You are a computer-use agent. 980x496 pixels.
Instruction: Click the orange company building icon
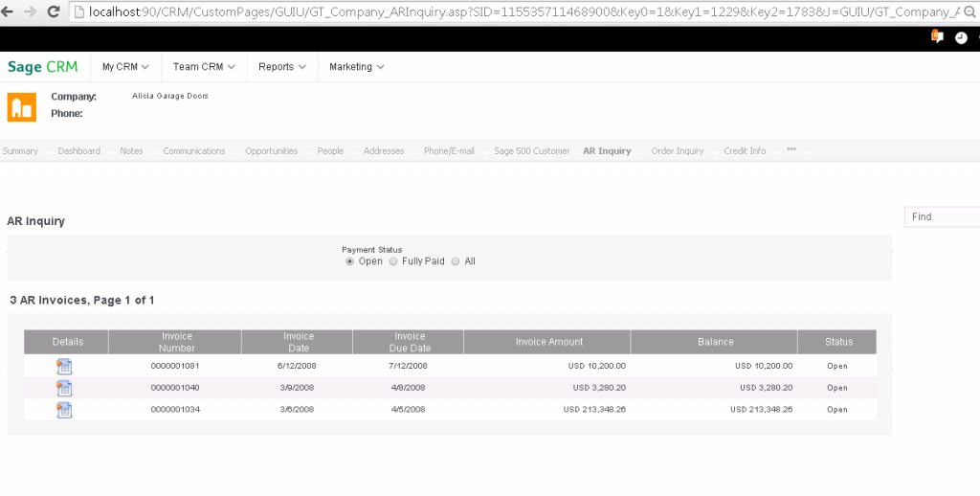coord(22,107)
